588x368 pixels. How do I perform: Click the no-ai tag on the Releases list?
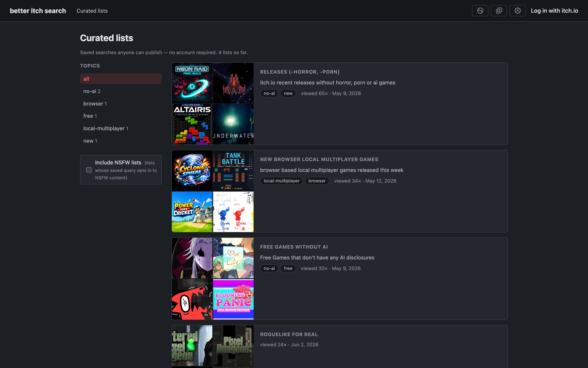coord(269,93)
